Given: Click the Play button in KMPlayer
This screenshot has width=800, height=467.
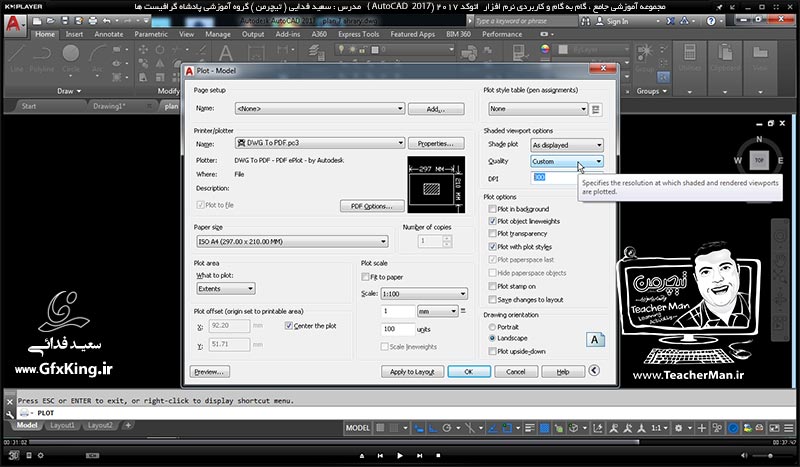Looking at the screenshot, I should 399,455.
